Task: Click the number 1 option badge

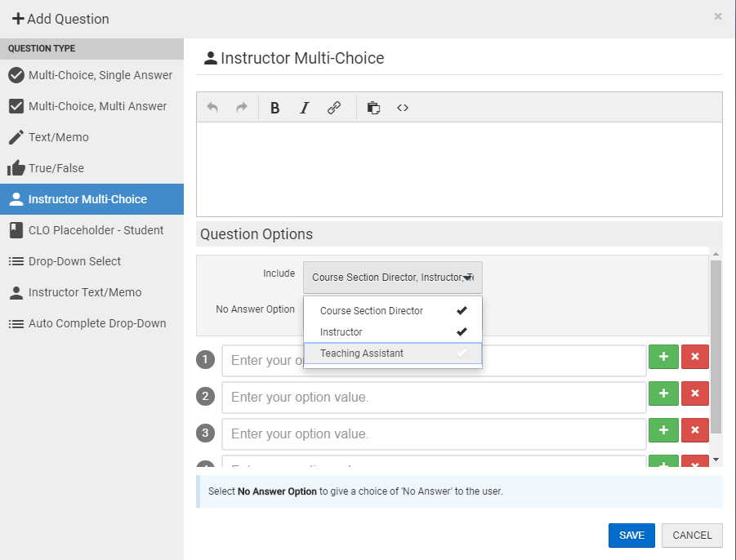Action: coord(205,360)
